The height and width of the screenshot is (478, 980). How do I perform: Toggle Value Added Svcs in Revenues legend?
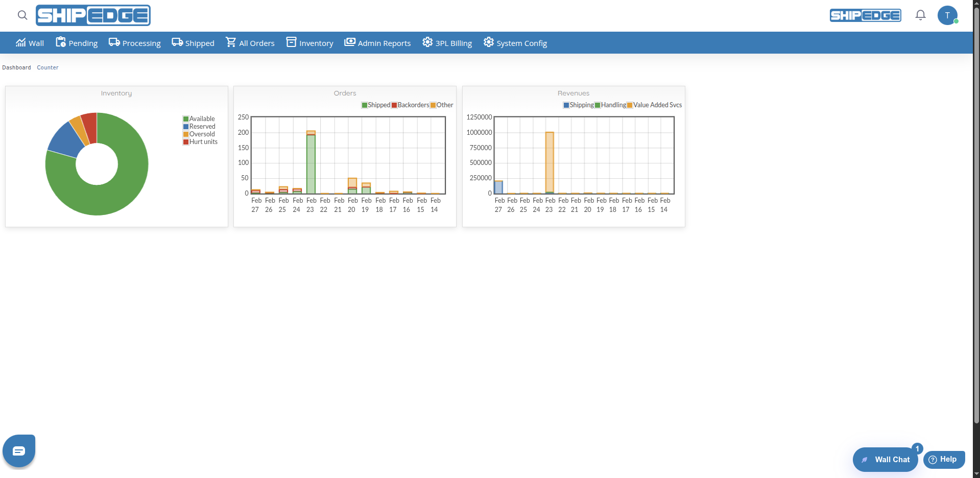[655, 105]
